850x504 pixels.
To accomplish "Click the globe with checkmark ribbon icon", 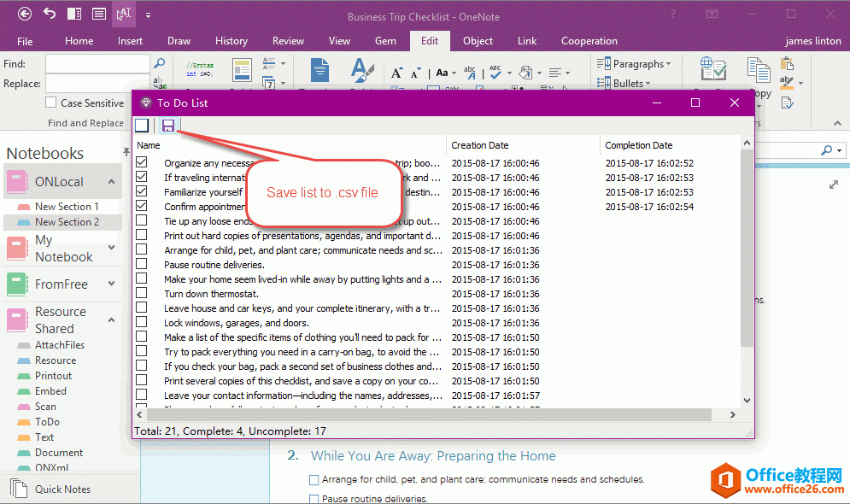I will pos(712,70).
